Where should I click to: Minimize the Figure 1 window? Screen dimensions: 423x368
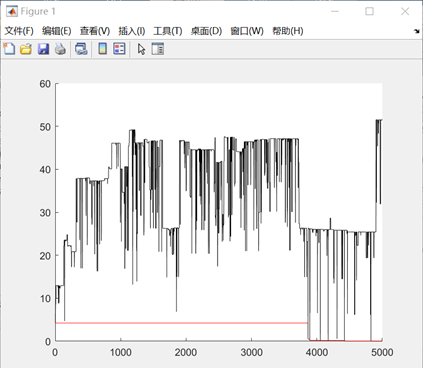tap(335, 11)
